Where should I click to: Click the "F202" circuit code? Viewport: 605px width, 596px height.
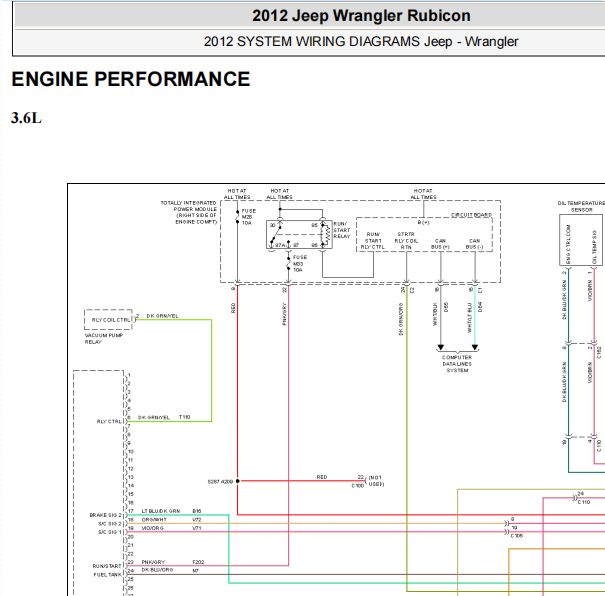point(198,562)
